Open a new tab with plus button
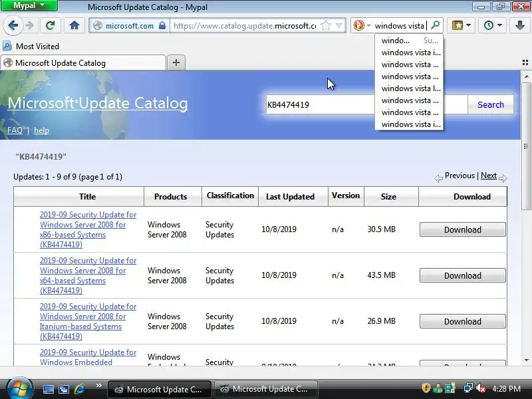This screenshot has height=399, width=532. [176, 63]
